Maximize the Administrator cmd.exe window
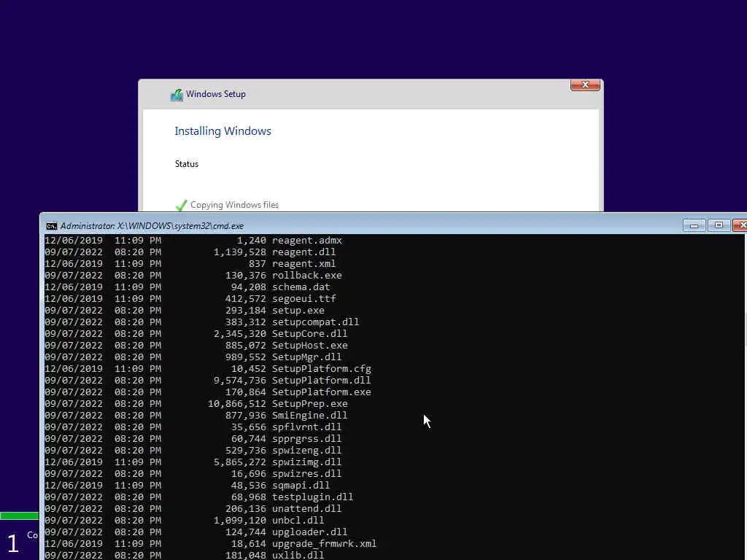The image size is (747, 560). click(719, 225)
